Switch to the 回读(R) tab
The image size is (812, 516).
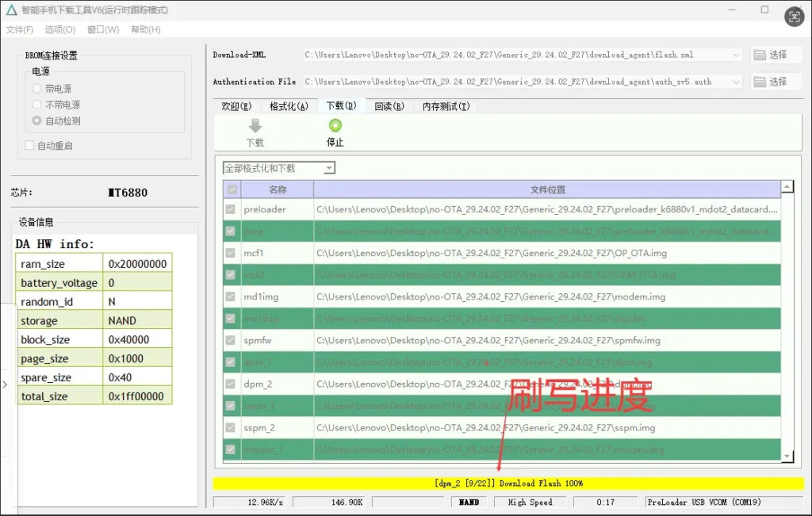(x=389, y=106)
